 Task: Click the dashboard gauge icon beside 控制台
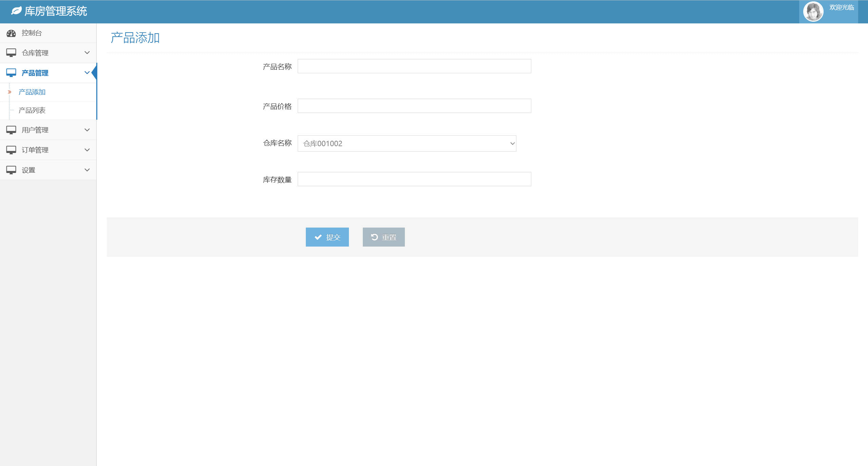pyautogui.click(x=11, y=33)
